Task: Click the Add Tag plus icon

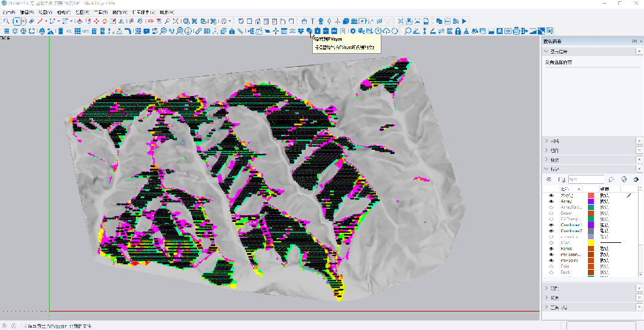Action: pyautogui.click(x=549, y=179)
